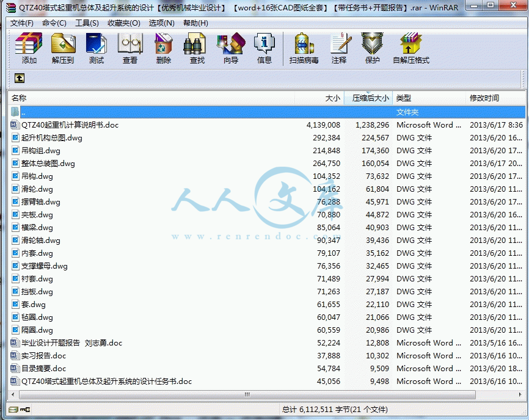Click the horizontal scrollbar thumb
The height and width of the screenshot is (420, 529).
coord(247,394)
